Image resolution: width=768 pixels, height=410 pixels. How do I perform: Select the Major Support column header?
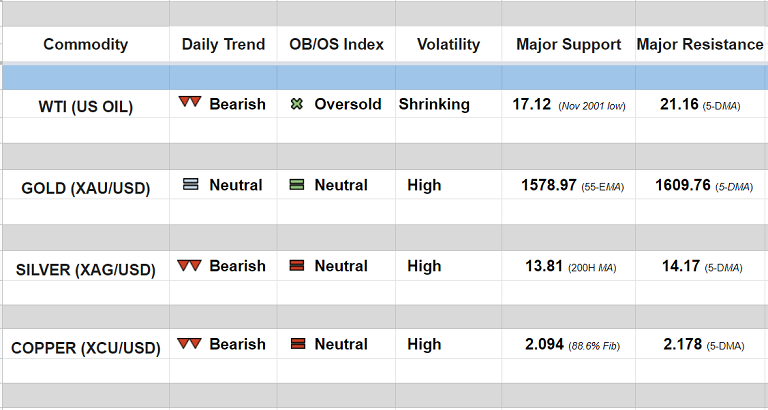coord(568,45)
